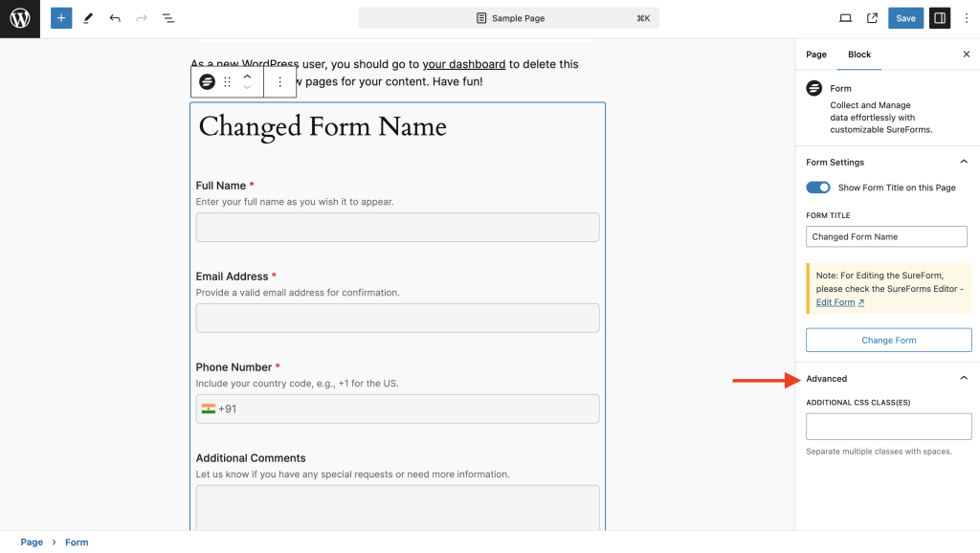The image size is (980, 553).
Task: Open the three-dot Options menu in top bar
Action: coord(966,18)
